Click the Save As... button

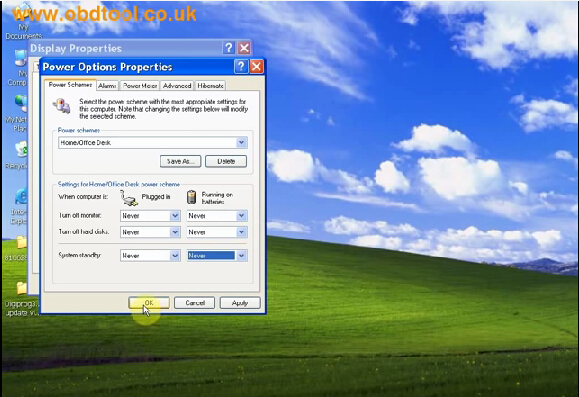pos(181,161)
